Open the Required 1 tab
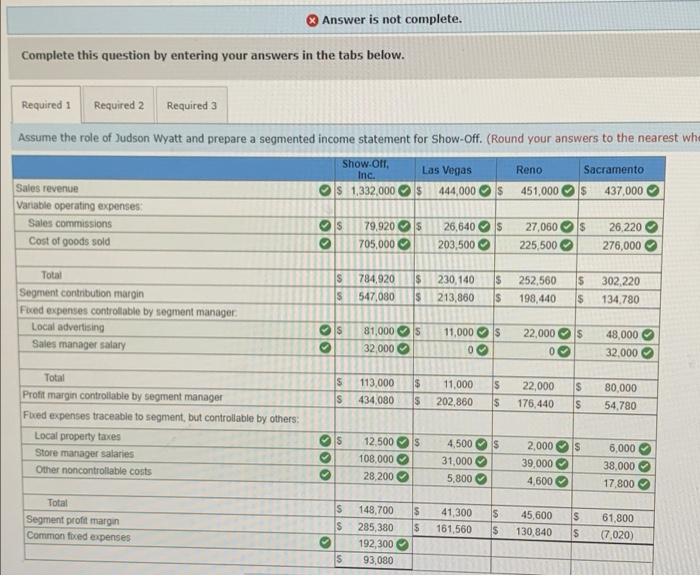The height and width of the screenshot is (576, 700). (46, 105)
